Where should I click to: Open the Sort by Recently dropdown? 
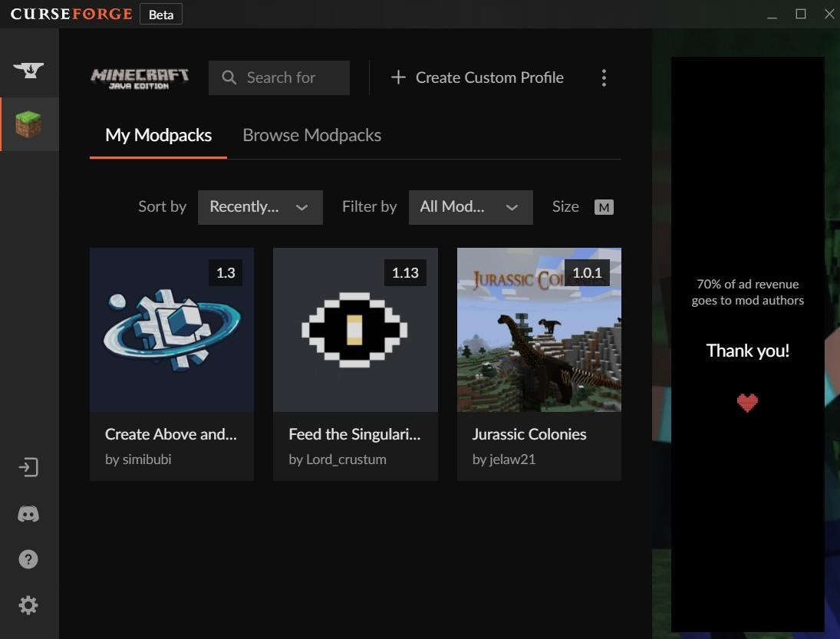click(259, 206)
